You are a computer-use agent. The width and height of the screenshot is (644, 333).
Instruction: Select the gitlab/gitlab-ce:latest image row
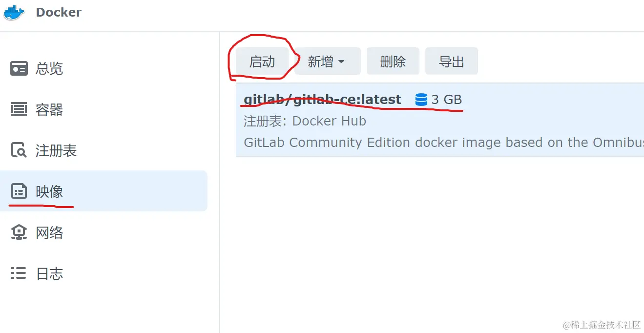tap(440, 120)
